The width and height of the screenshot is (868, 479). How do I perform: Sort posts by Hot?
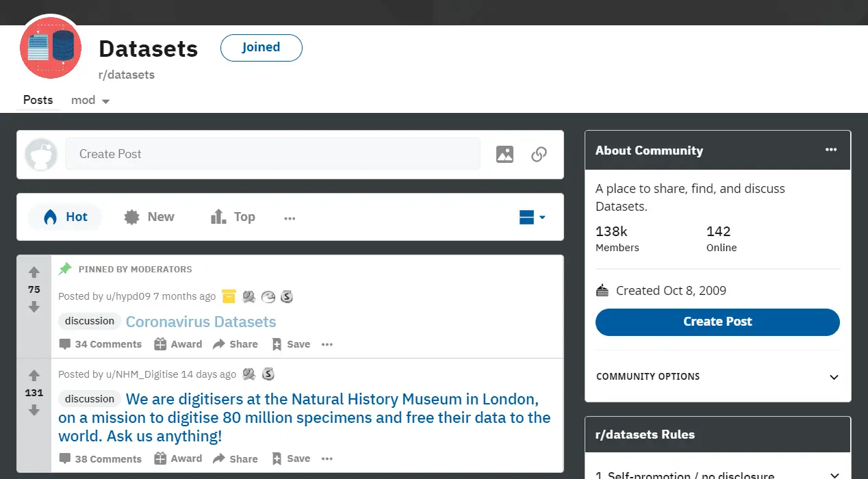[65, 217]
